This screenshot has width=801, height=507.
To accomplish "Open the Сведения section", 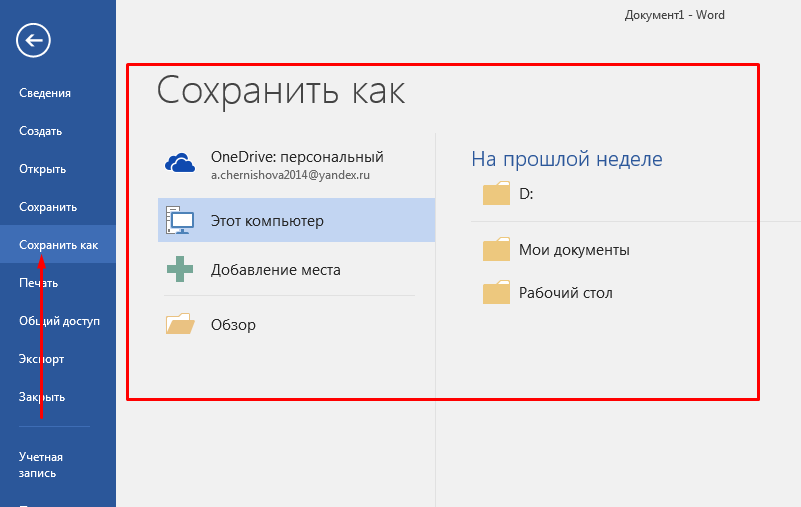I will coord(45,93).
